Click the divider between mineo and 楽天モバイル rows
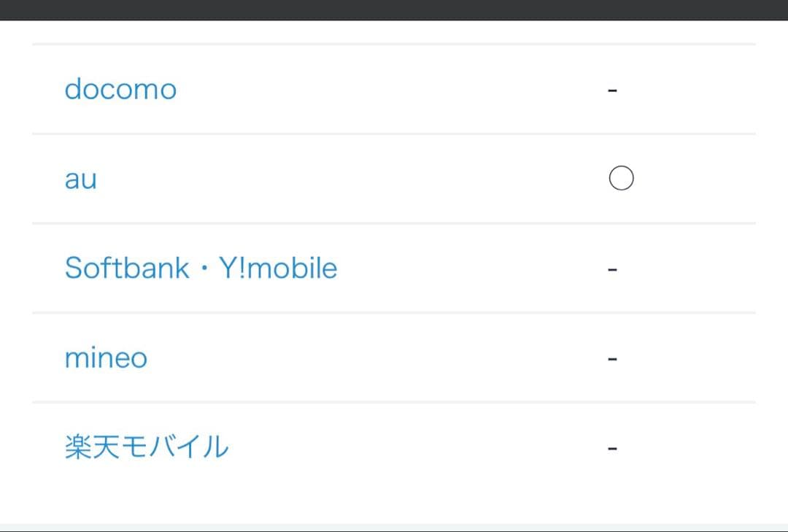Image resolution: width=788 pixels, height=532 pixels. (394, 402)
